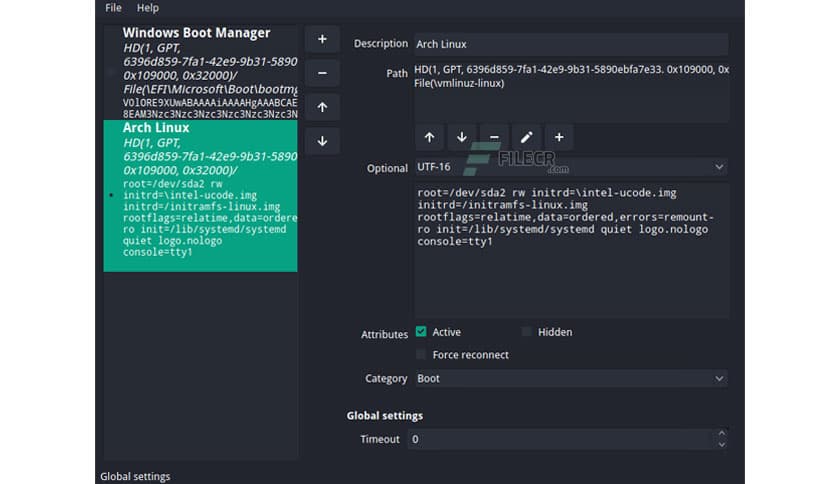Image resolution: width=836 pixels, height=484 pixels.
Task: Select the Arch Linux boot entry
Action: click(200, 196)
